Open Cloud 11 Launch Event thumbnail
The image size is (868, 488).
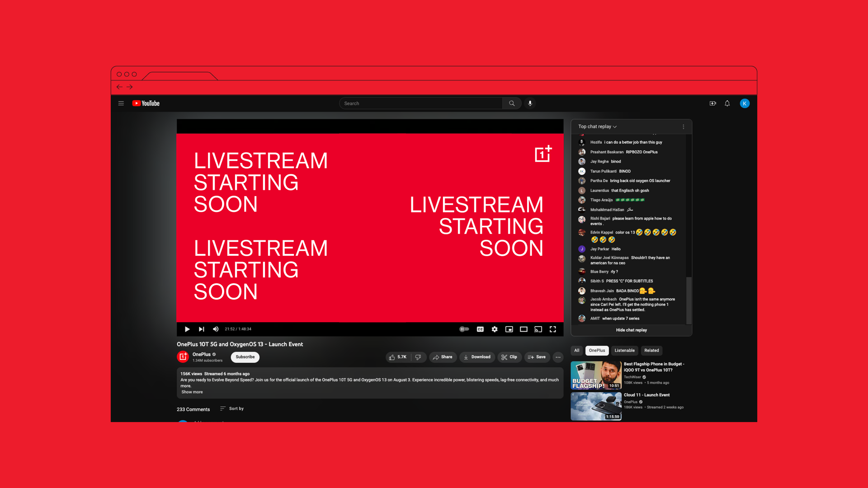point(596,406)
